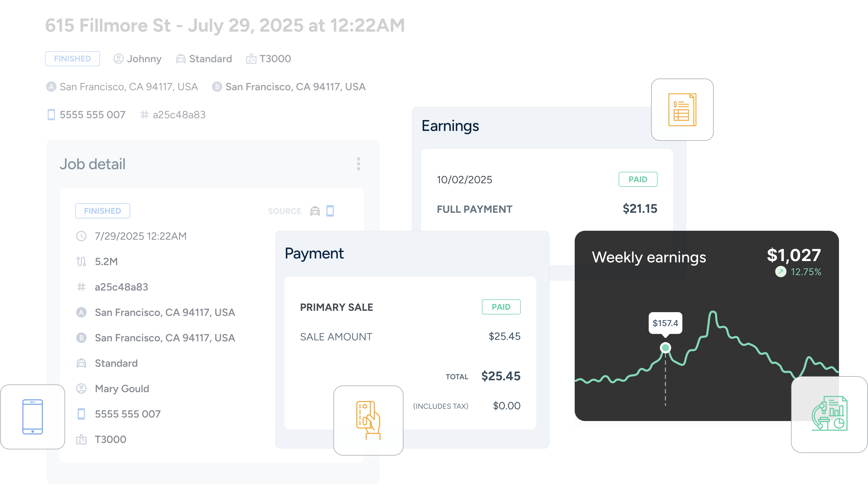Viewport: 868px width, 504px height.
Task: Click the phone number 5555 555 007
Action: coord(92,114)
